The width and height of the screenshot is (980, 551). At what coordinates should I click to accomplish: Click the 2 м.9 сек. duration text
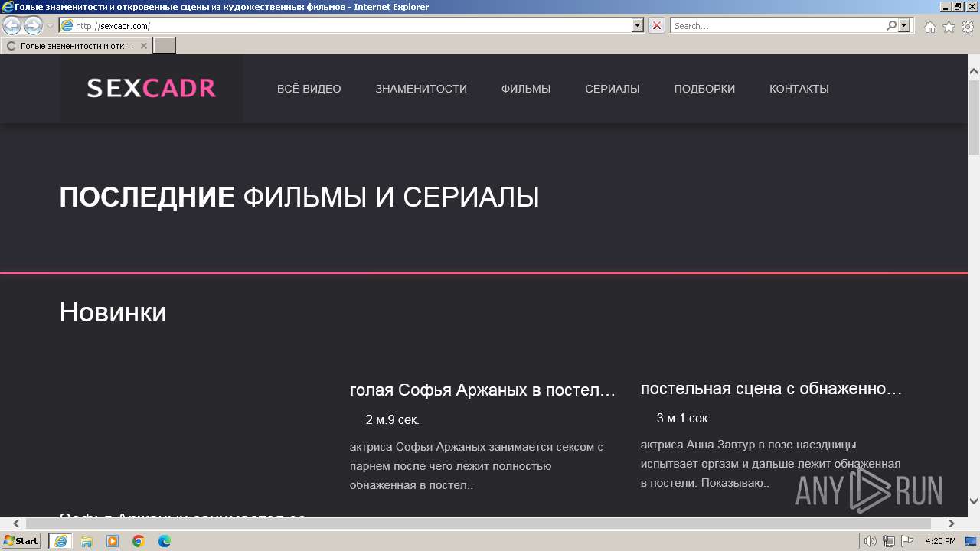[x=393, y=419]
